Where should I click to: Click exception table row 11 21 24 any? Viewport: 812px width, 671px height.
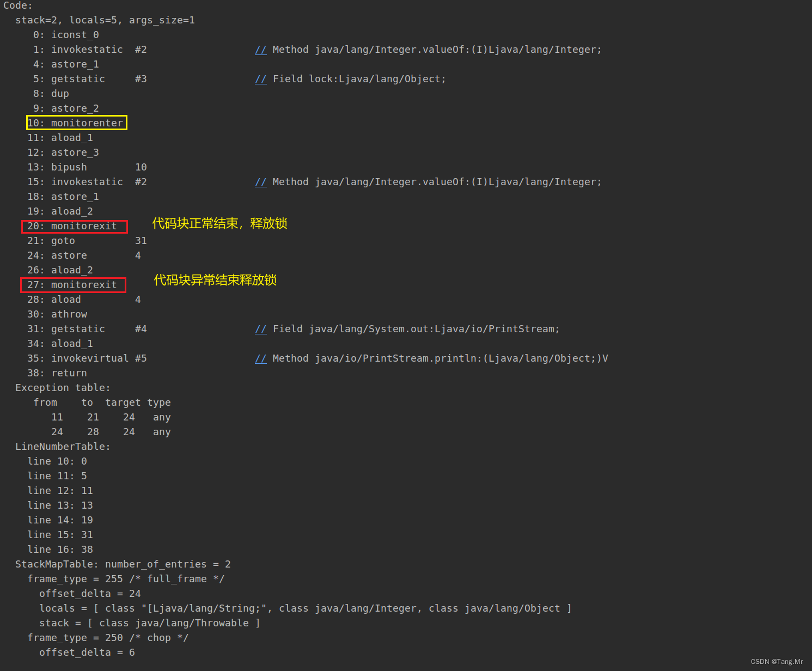tap(111, 417)
